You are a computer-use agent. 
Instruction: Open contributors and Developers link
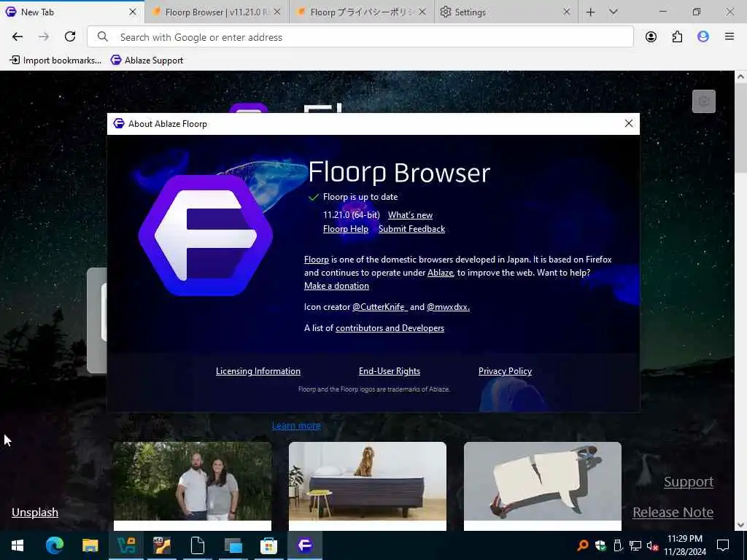coord(390,327)
